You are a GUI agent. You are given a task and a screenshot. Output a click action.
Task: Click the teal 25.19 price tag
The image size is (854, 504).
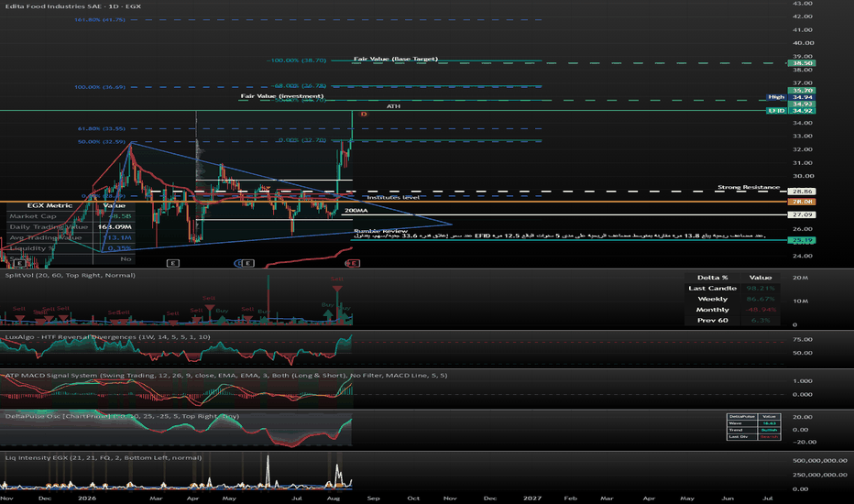point(802,240)
